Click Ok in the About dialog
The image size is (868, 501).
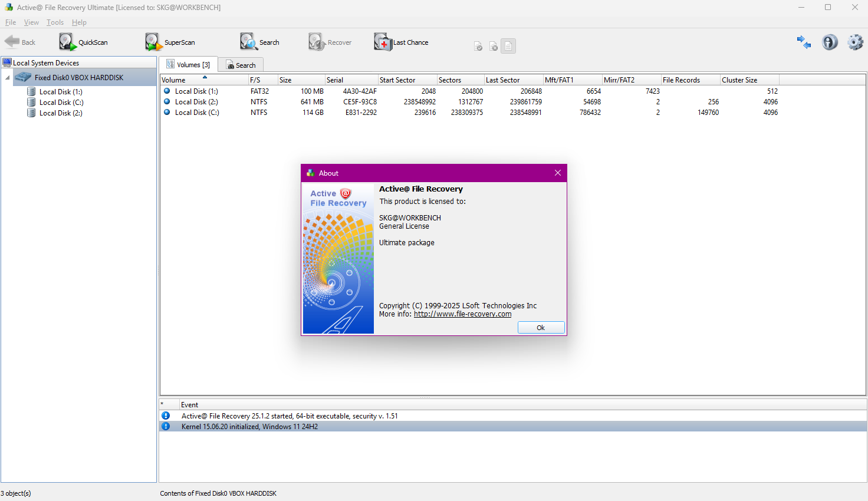coord(541,328)
